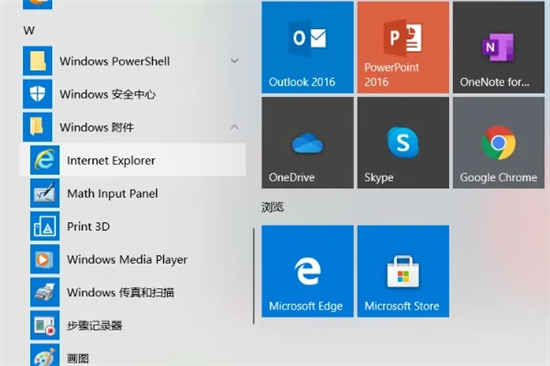Click the 步骤记录器 steps recorder icon
The image size is (550, 366).
pos(45,325)
